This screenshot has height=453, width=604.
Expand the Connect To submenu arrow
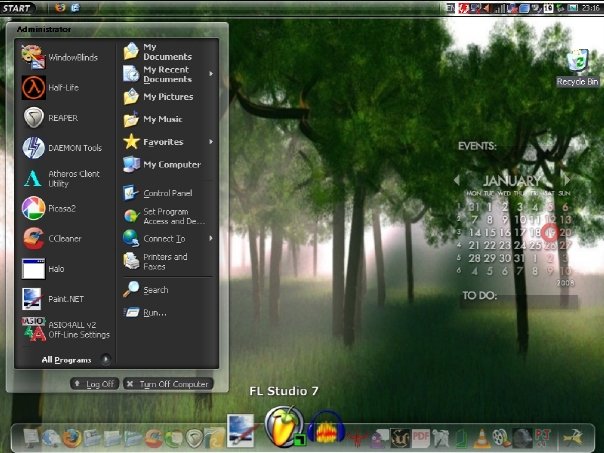tap(211, 238)
